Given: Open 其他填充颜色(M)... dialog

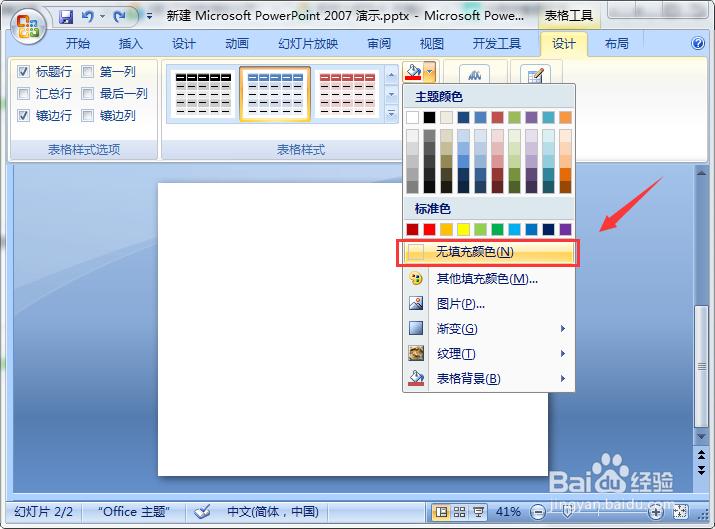Looking at the screenshot, I should [x=488, y=278].
